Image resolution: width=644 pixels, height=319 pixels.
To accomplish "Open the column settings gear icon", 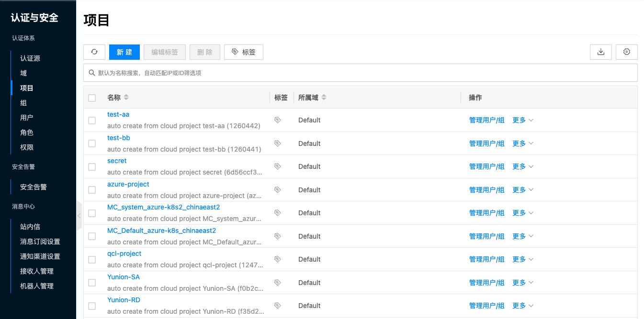I will click(627, 52).
